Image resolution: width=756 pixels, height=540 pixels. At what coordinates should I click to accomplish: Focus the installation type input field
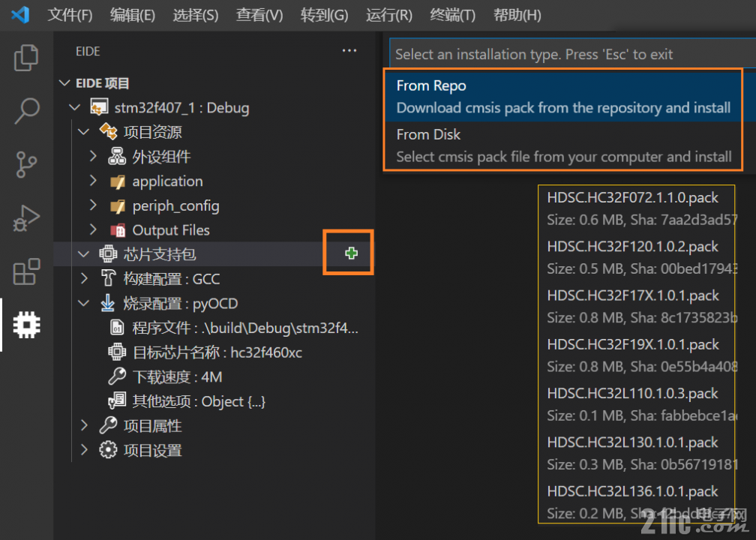click(x=573, y=54)
